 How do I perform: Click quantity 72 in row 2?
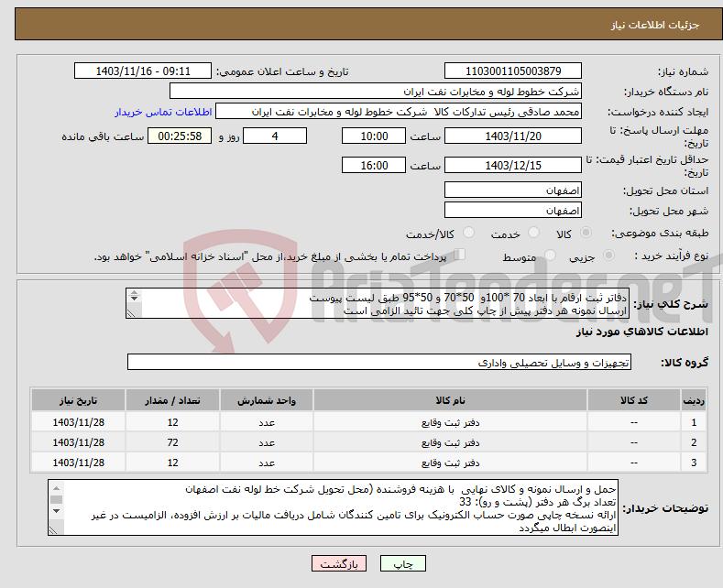[172, 442]
